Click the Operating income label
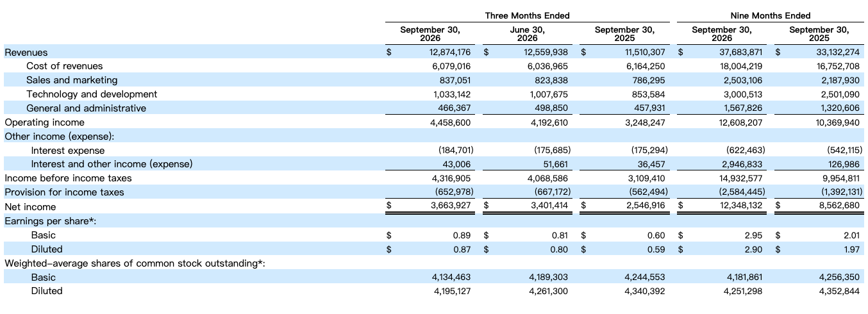 44,122
